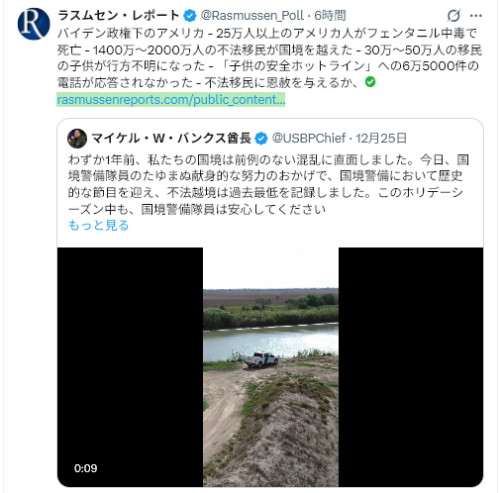Open the @Rasmussen_Poll handle
Image resolution: width=500 pixels, height=493 pixels.
tap(252, 16)
